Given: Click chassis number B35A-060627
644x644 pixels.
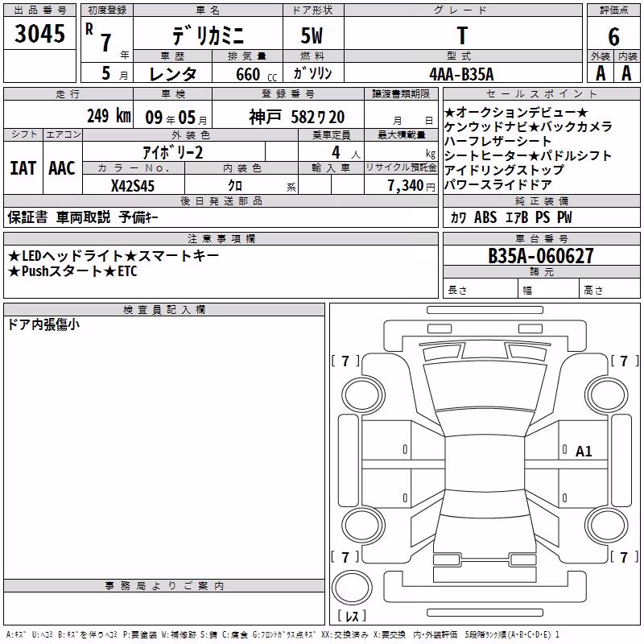Looking at the screenshot, I should [x=541, y=256].
